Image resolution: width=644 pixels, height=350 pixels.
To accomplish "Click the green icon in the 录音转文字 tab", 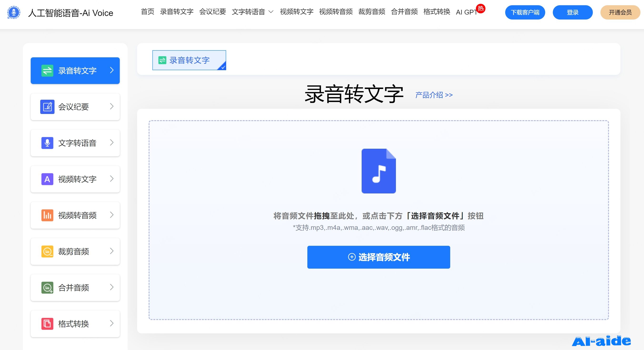I will tap(162, 60).
